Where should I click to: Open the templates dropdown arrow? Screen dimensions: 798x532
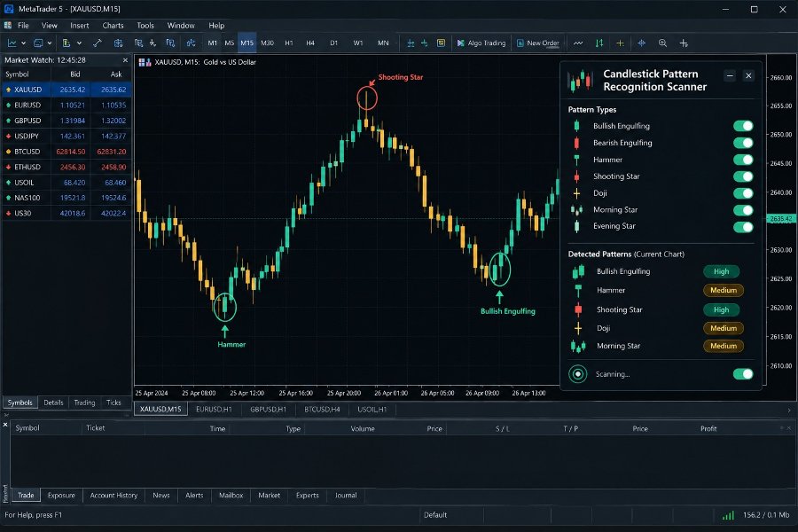(x=79, y=43)
